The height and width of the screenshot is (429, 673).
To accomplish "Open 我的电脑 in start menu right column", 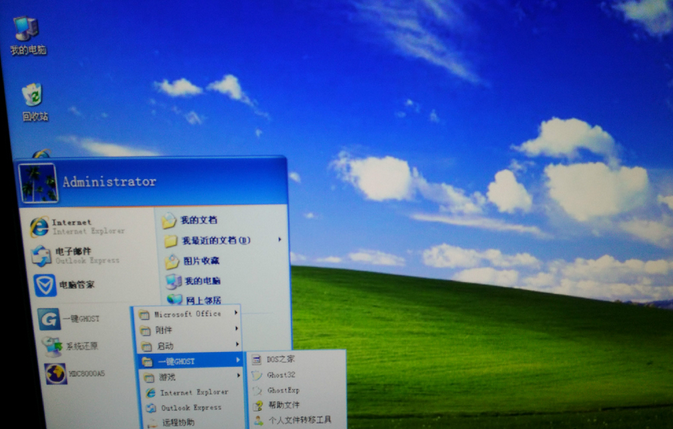I will (193, 281).
